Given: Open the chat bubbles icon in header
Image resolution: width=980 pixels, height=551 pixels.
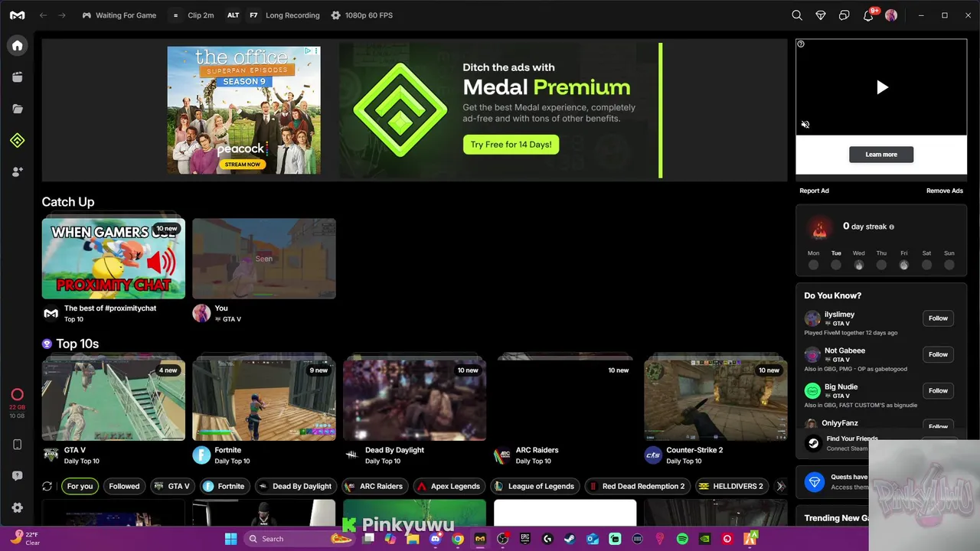Looking at the screenshot, I should click(844, 15).
